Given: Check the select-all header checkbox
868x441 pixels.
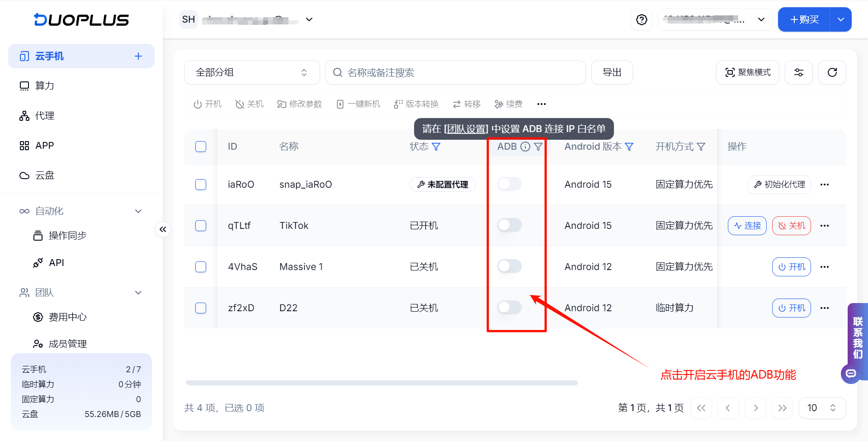Looking at the screenshot, I should pos(201,147).
